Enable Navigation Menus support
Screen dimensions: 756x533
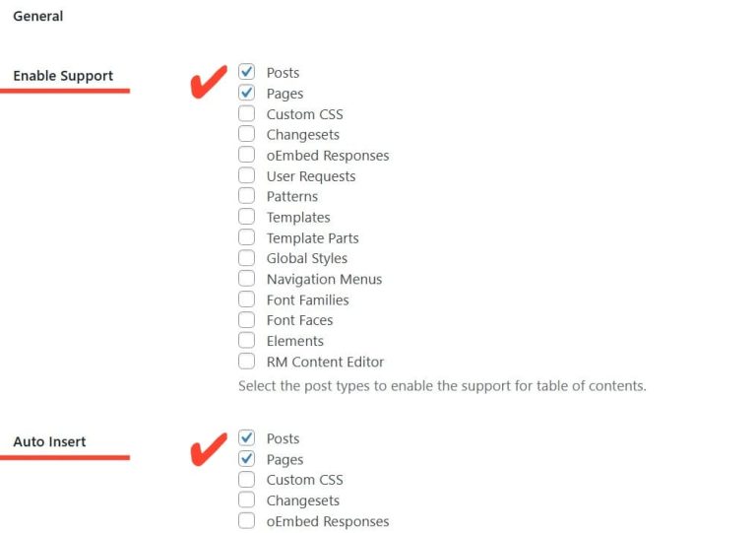[246, 279]
